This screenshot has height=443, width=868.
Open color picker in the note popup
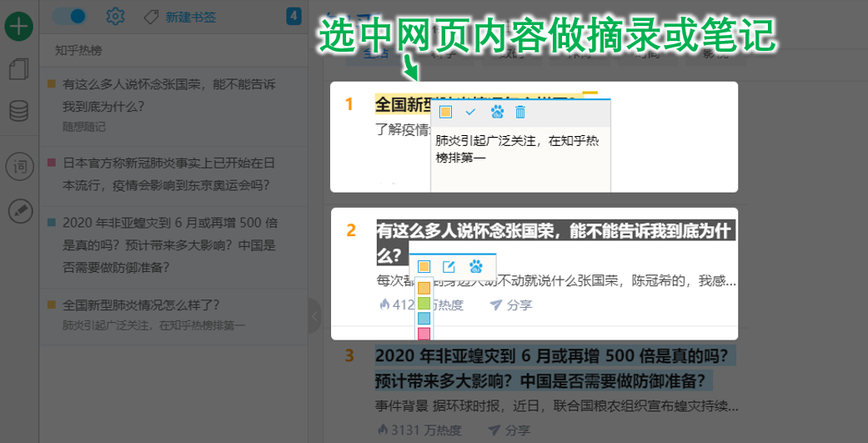pos(445,112)
